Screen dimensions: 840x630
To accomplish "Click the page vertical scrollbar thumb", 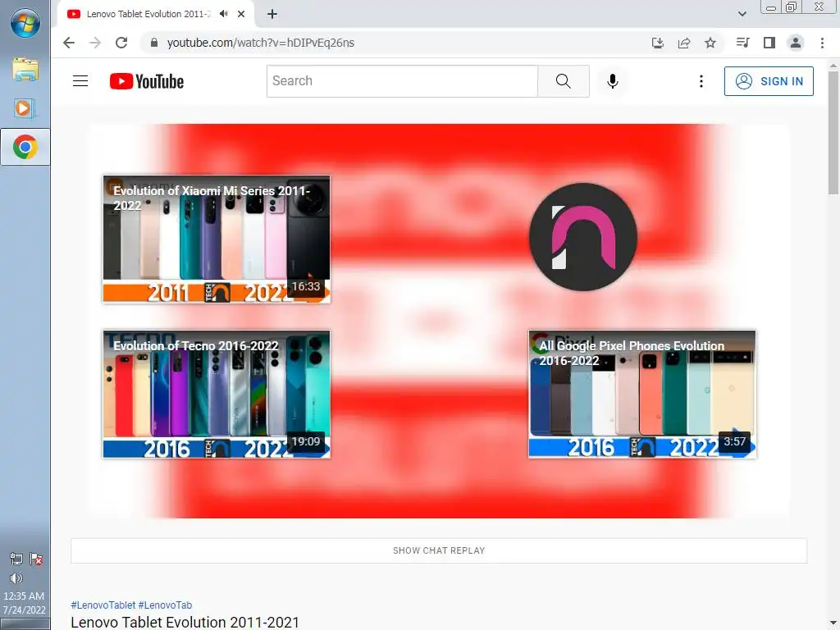I will click(x=833, y=134).
